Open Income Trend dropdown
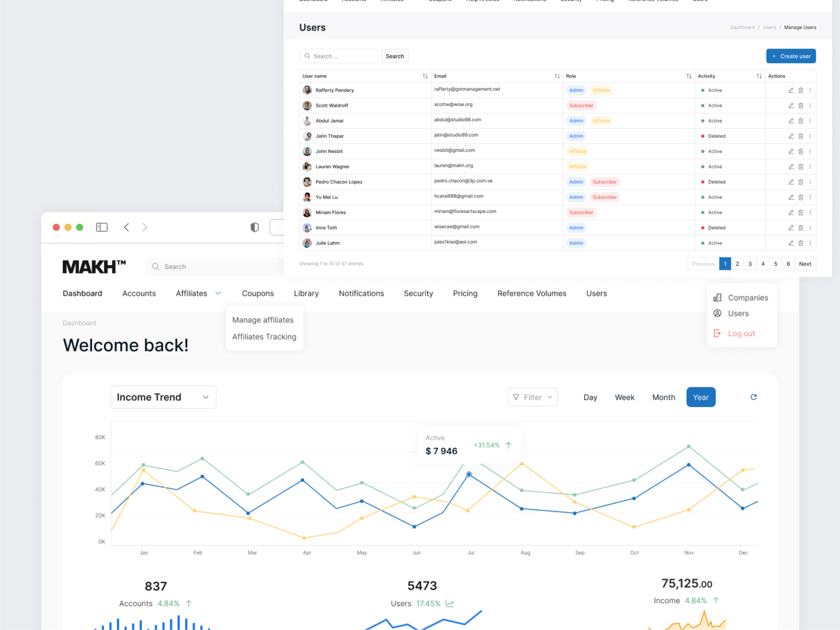This screenshot has width=840, height=630. [x=163, y=397]
